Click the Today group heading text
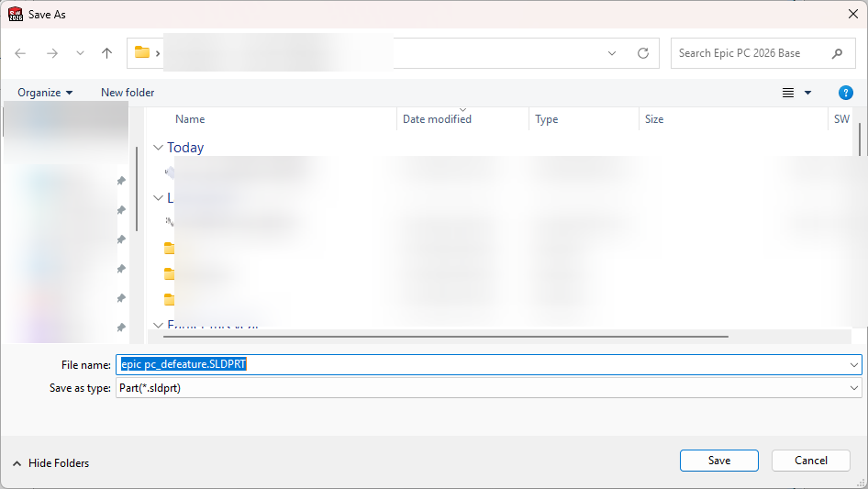868x489 pixels. (x=185, y=148)
